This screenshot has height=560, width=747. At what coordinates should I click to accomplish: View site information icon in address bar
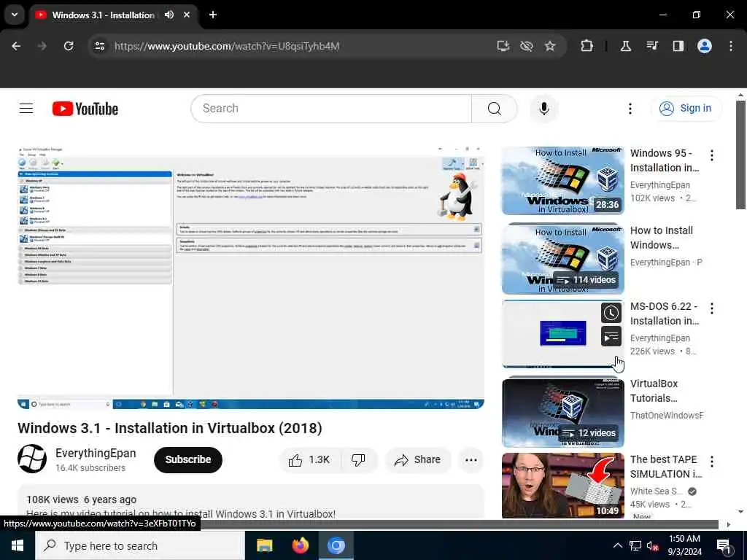pos(99,46)
